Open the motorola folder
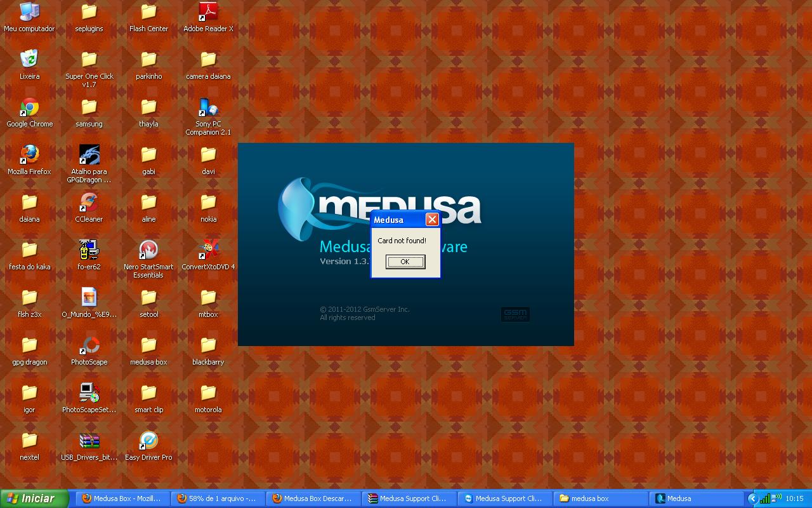The image size is (812, 508). [x=208, y=392]
